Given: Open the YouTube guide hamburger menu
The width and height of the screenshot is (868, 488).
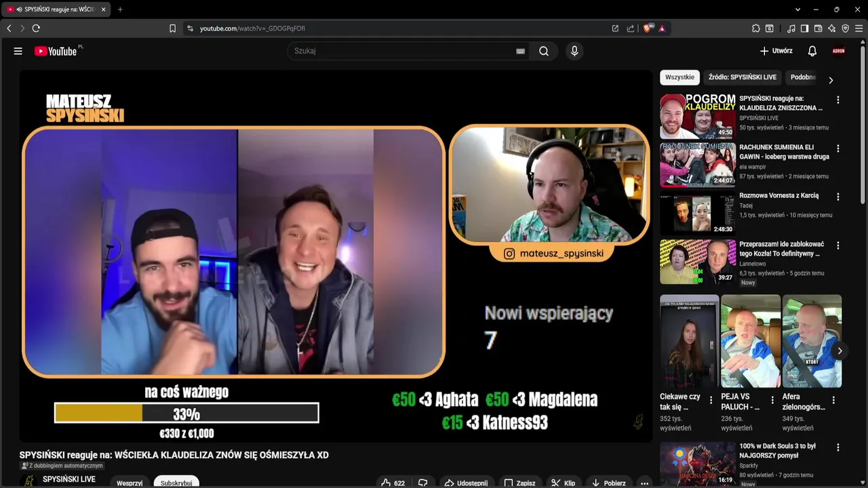Looking at the screenshot, I should tap(18, 51).
